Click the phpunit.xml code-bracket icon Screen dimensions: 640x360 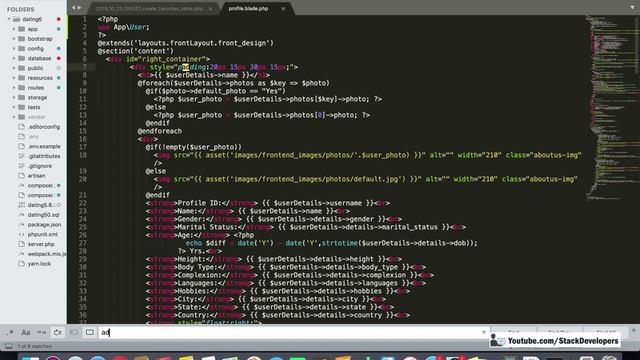tap(22, 234)
